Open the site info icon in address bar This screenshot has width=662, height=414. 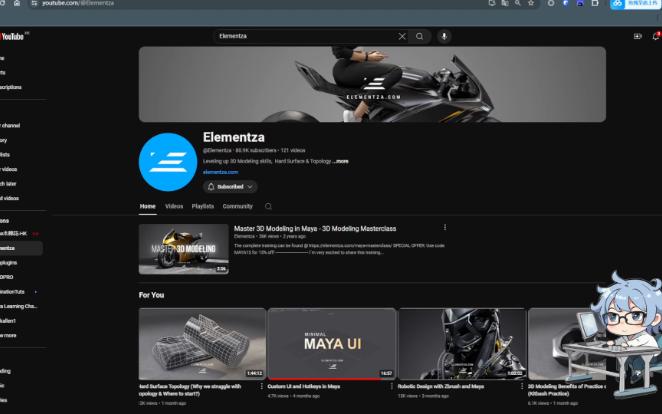(35, 3)
